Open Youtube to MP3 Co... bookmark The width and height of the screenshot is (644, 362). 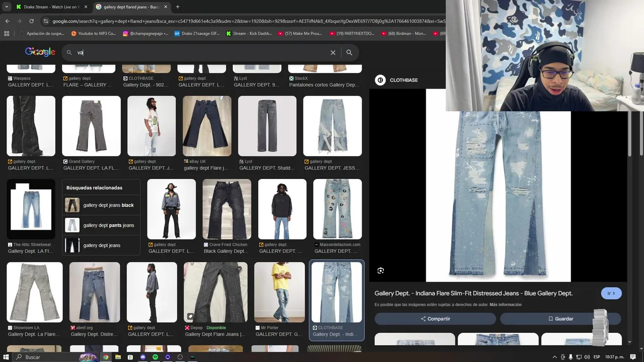[94, 34]
